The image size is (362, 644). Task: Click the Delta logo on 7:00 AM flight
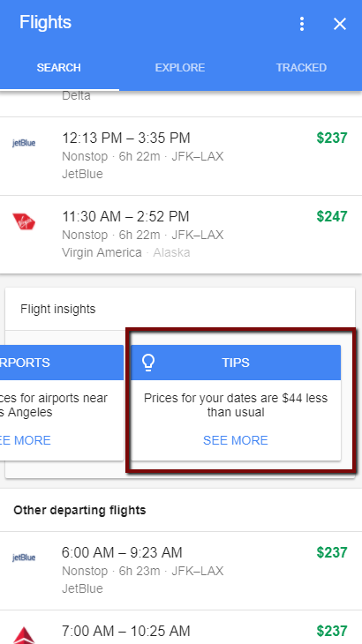pyautogui.click(x=24, y=634)
